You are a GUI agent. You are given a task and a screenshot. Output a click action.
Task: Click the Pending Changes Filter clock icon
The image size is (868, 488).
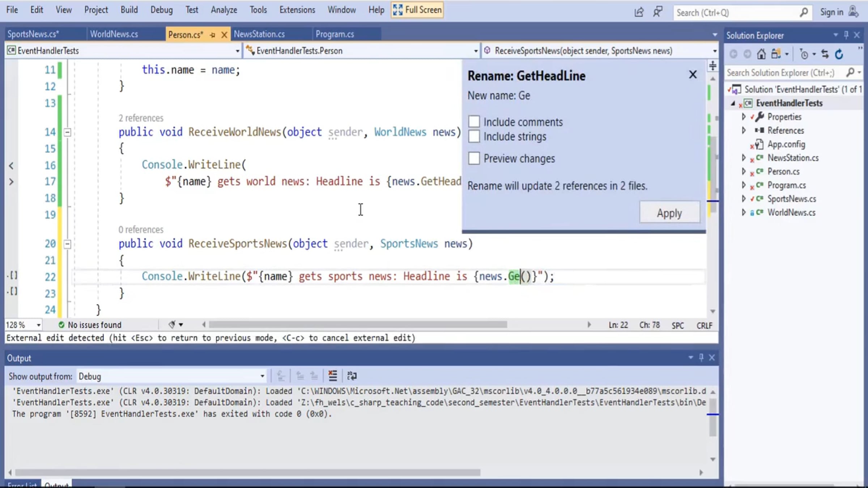[804, 54]
